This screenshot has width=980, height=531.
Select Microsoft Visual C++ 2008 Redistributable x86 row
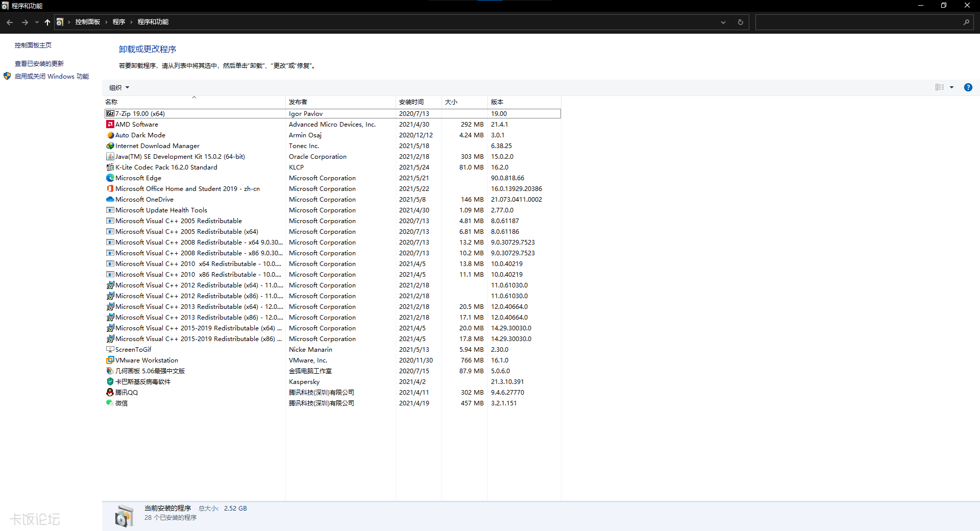point(333,253)
